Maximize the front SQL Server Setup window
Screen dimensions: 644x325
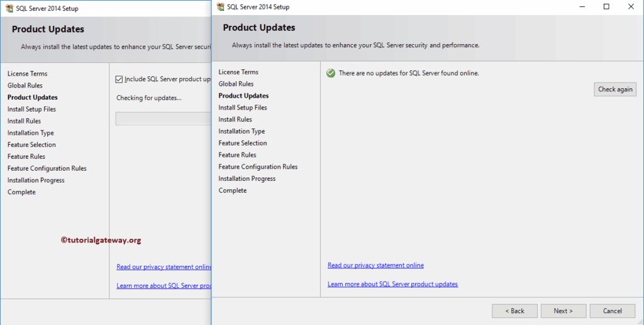[606, 6]
